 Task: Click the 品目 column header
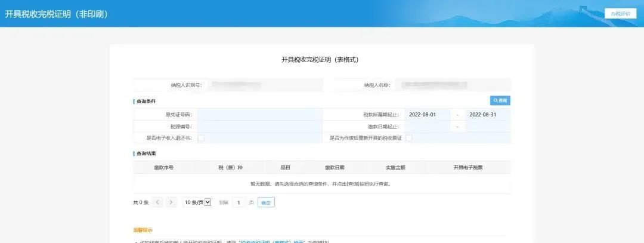[286, 167]
